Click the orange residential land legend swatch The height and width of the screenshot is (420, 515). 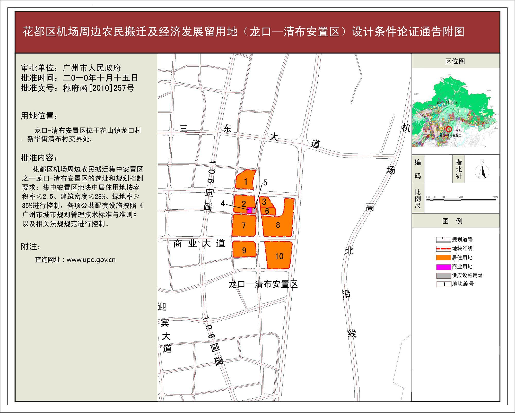click(443, 258)
